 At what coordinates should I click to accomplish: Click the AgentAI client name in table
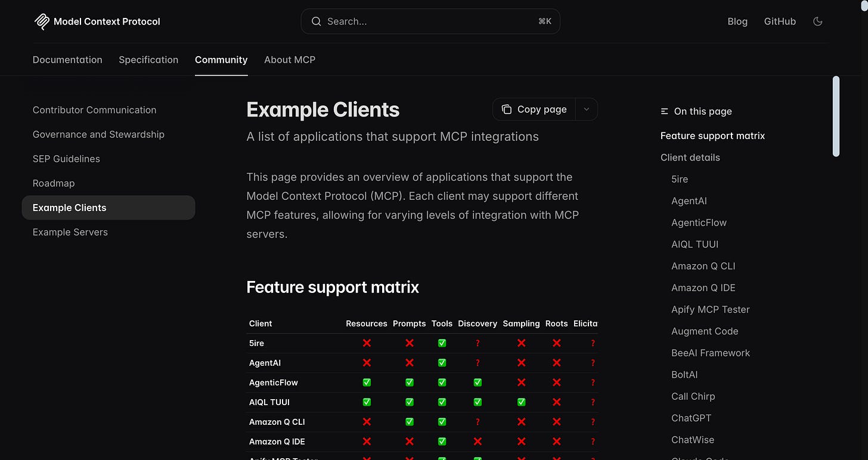(x=265, y=363)
